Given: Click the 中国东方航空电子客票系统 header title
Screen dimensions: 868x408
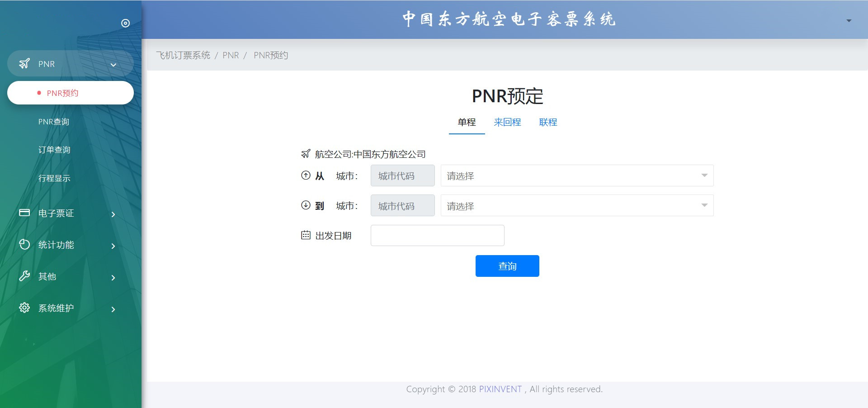Looking at the screenshot, I should 509,19.
